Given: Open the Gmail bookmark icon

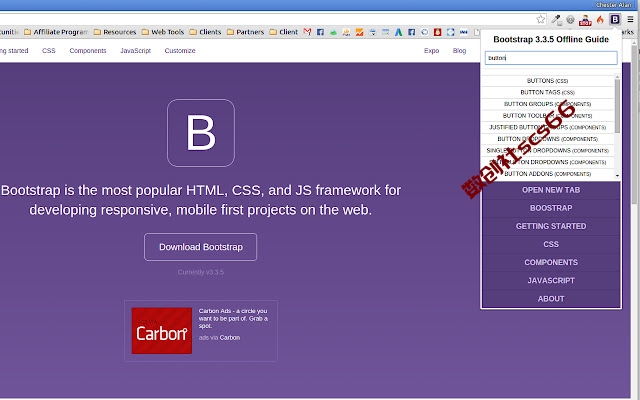Looking at the screenshot, I should (x=307, y=32).
